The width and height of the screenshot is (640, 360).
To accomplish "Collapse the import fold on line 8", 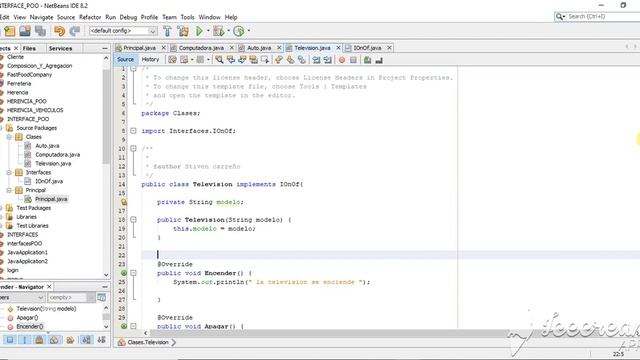I will pos(133,131).
